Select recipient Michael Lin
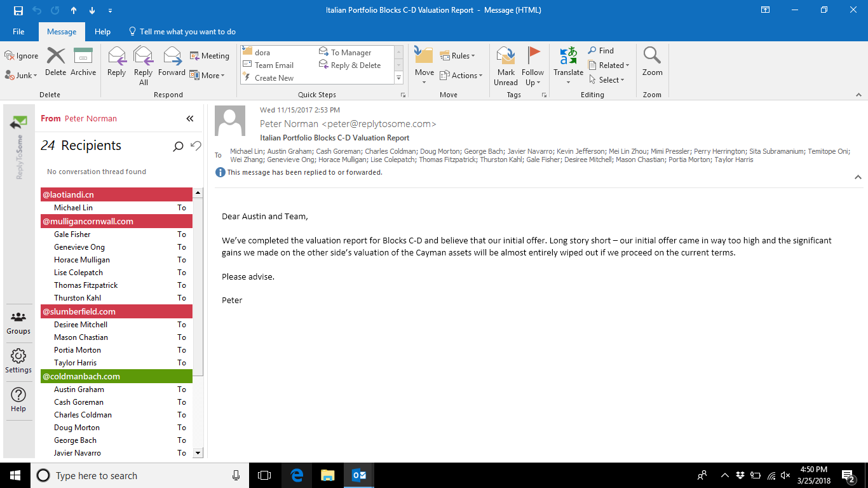 (73, 208)
